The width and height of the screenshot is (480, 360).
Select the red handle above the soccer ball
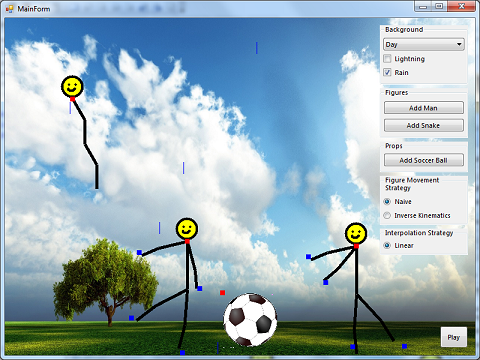tap(222, 293)
